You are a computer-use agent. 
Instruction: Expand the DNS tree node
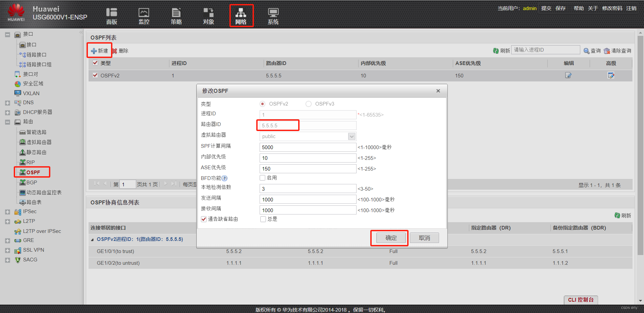point(7,103)
